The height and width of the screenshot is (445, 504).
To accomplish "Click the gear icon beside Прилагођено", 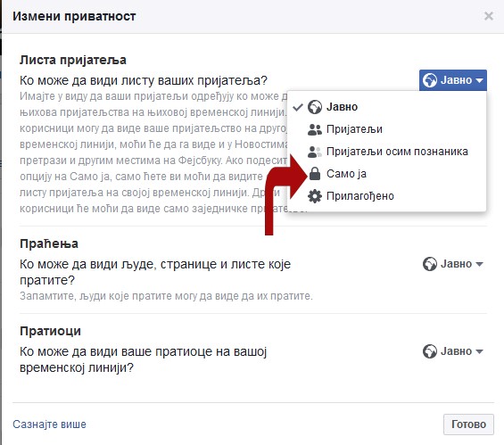I will pyautogui.click(x=314, y=196).
